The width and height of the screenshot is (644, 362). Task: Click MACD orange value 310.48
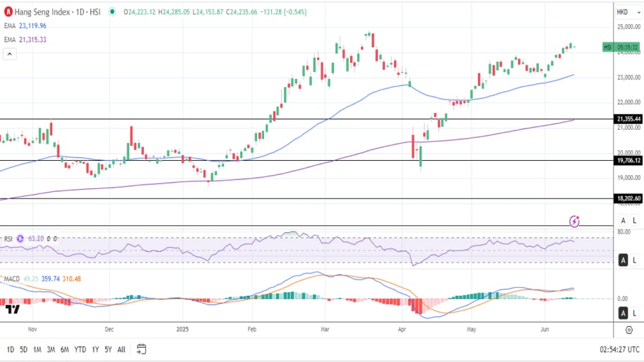tap(71, 279)
